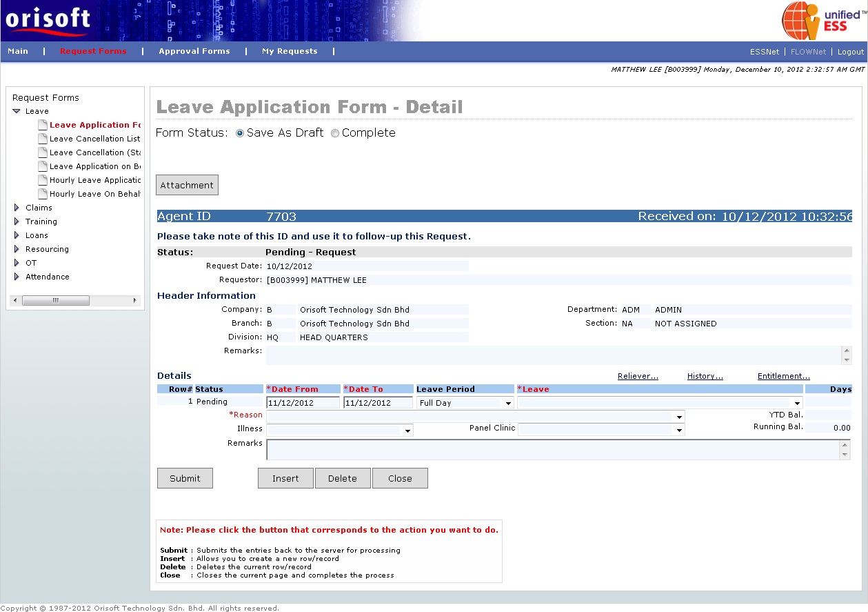The image size is (868, 612).
Task: Click the Delete button
Action: [343, 478]
